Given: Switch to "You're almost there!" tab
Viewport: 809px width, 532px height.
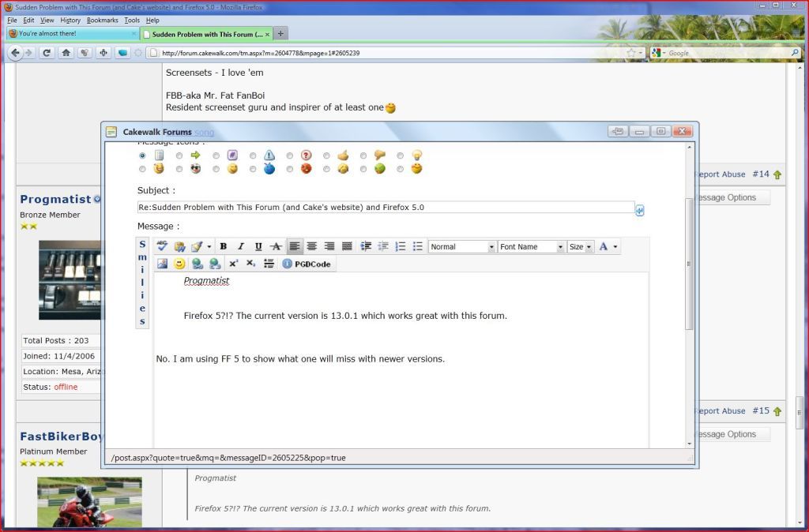Looking at the screenshot, I should 71,34.
